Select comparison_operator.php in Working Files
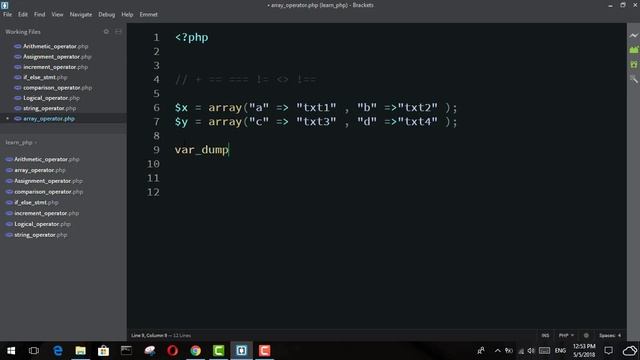Image resolution: width=640 pixels, height=360 pixels. pyautogui.click(x=58, y=88)
